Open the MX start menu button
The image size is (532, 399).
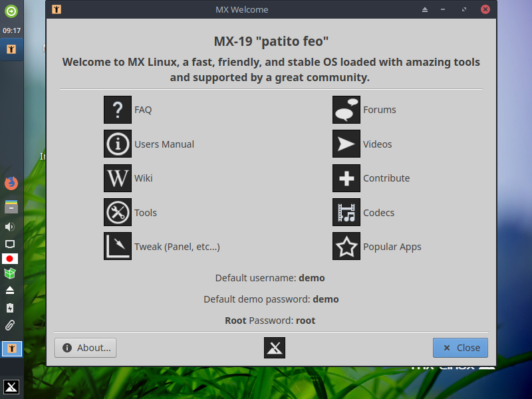pyautogui.click(x=11, y=387)
